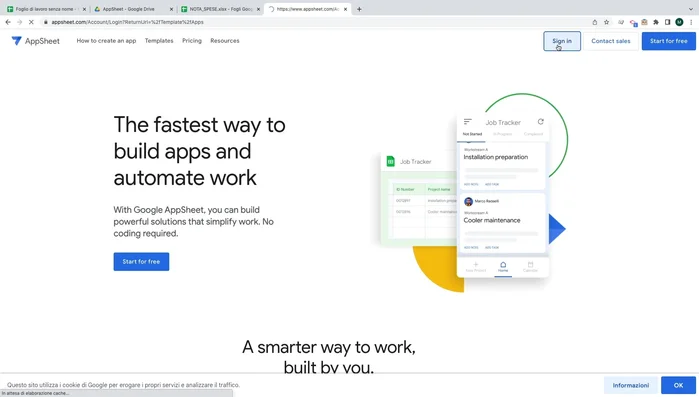The width and height of the screenshot is (699, 397).
Task: Click the refresh icon in the Job Tracker mockup
Action: (x=540, y=122)
